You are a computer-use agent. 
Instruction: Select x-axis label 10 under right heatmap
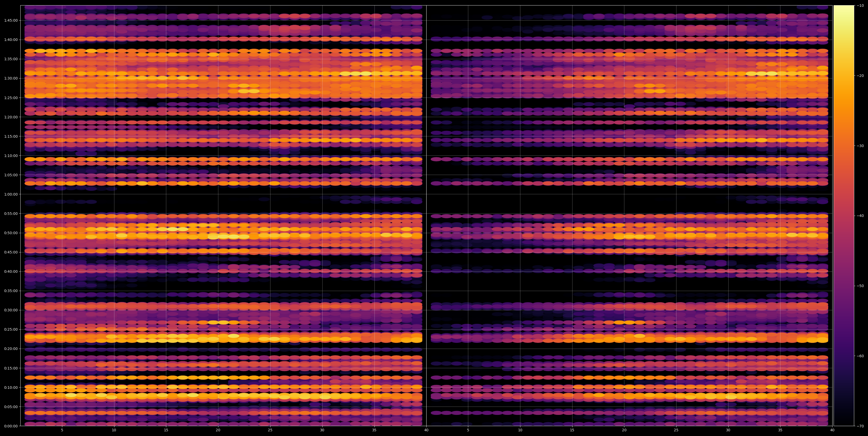click(x=520, y=430)
